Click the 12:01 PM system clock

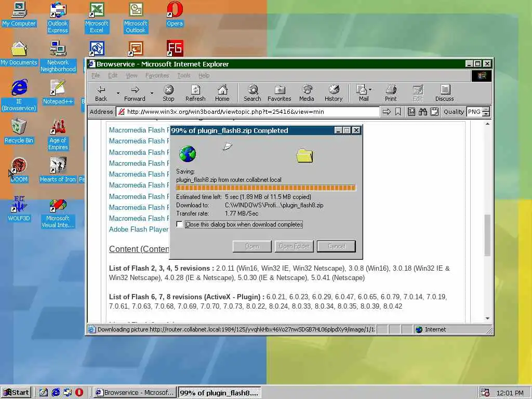click(510, 393)
